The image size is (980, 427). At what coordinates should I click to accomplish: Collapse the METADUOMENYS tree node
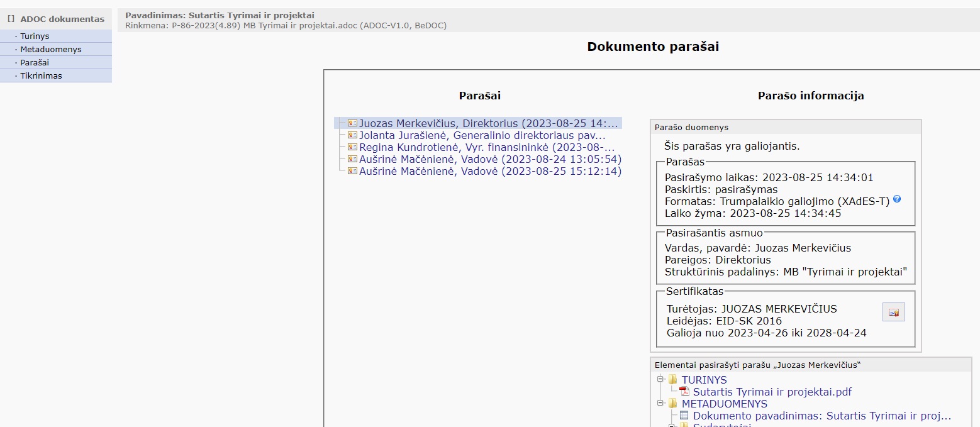[660, 404]
